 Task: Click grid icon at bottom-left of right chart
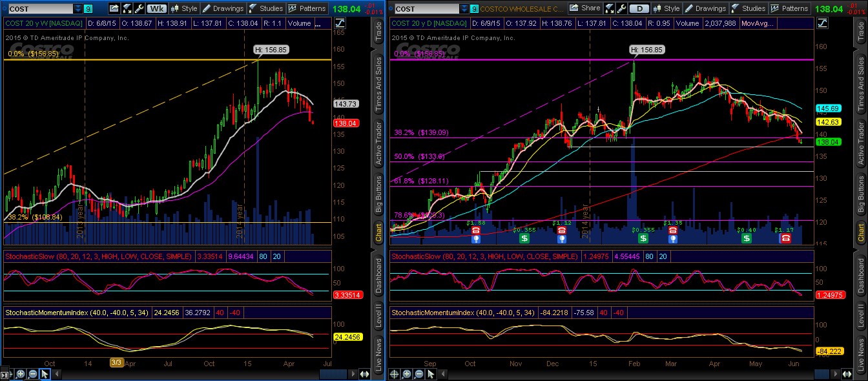(x=394, y=374)
